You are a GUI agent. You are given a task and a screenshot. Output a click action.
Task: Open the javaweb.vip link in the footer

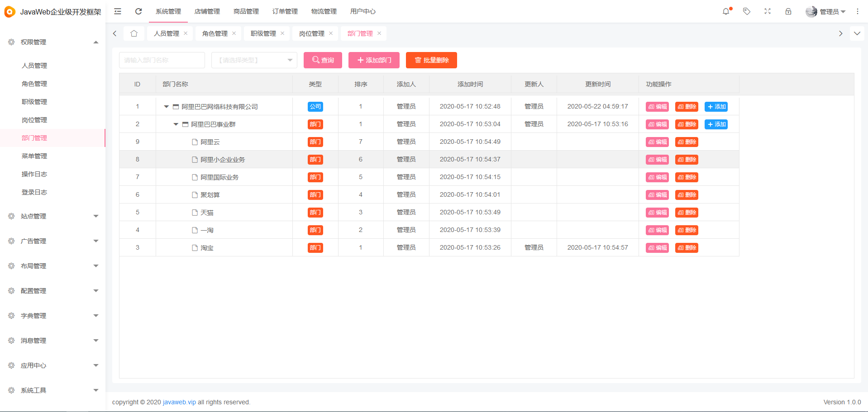(x=179, y=402)
